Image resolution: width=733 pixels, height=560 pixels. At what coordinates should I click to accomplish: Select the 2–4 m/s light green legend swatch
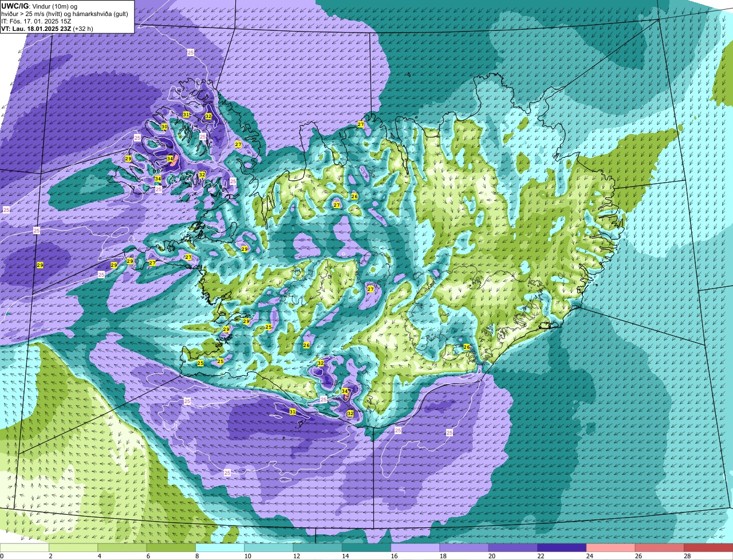click(x=73, y=547)
